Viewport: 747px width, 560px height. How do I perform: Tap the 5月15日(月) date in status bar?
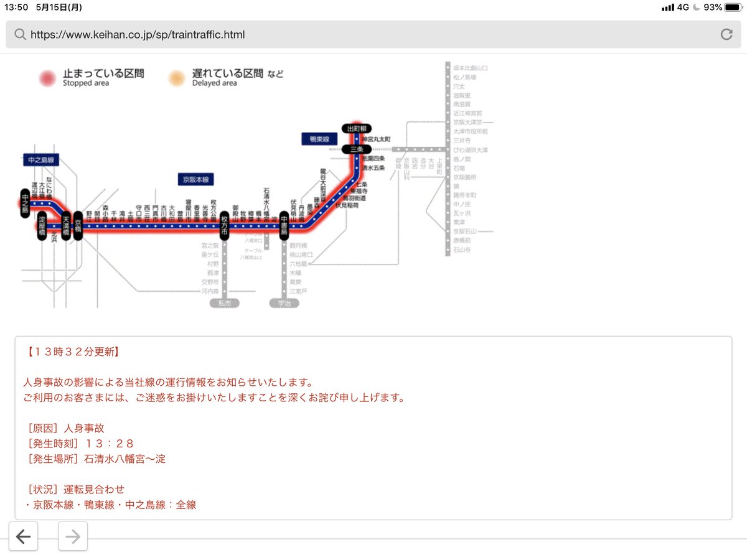tap(59, 7)
